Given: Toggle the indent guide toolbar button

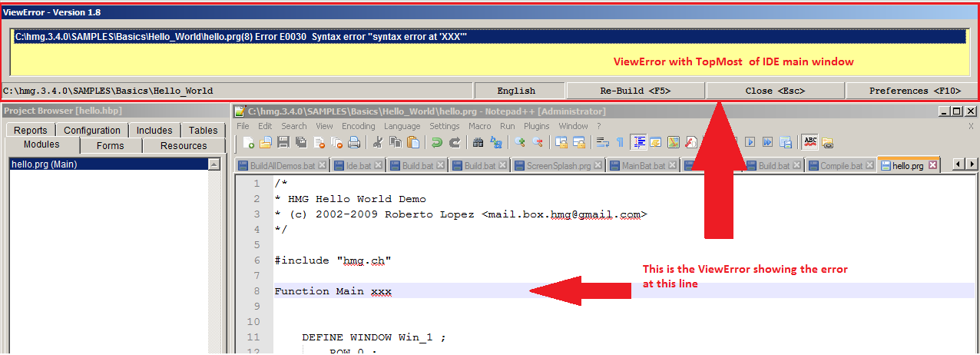Looking at the screenshot, I should coord(638,142).
